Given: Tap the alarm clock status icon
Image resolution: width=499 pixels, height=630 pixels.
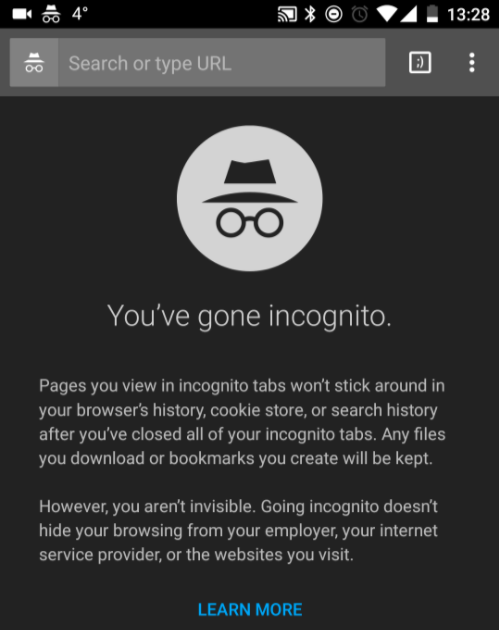Looking at the screenshot, I should point(360,14).
